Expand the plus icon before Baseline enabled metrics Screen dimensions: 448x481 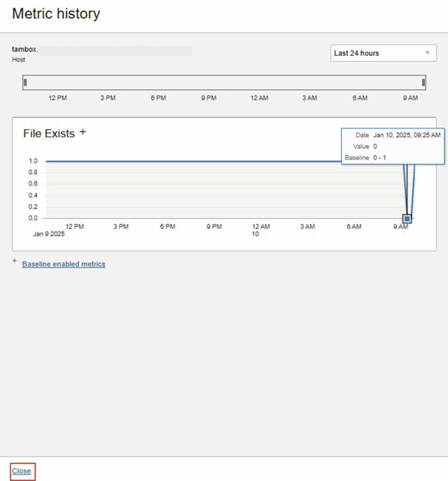coord(15,261)
